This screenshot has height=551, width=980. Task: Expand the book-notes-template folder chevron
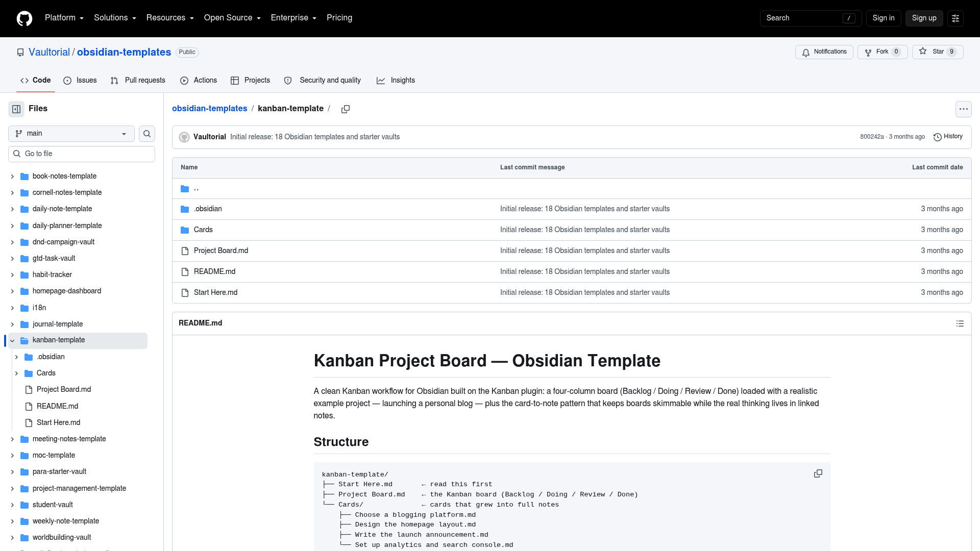point(12,177)
